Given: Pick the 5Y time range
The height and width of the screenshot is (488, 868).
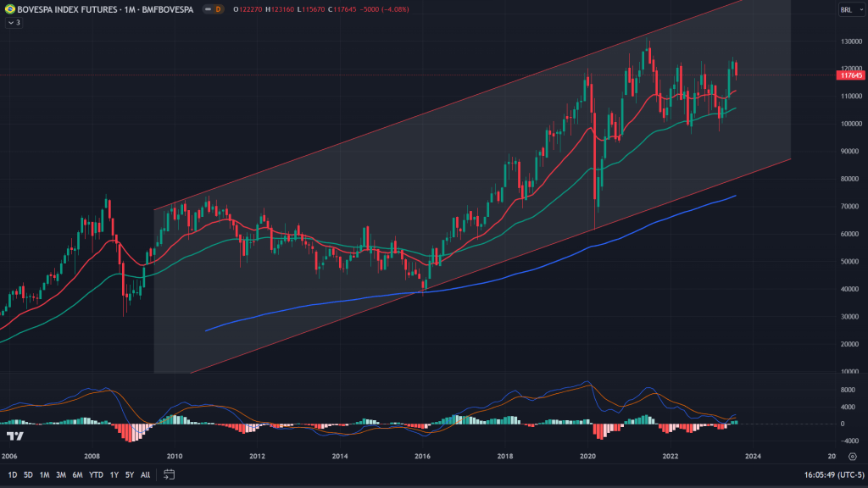Looking at the screenshot, I should tap(129, 474).
